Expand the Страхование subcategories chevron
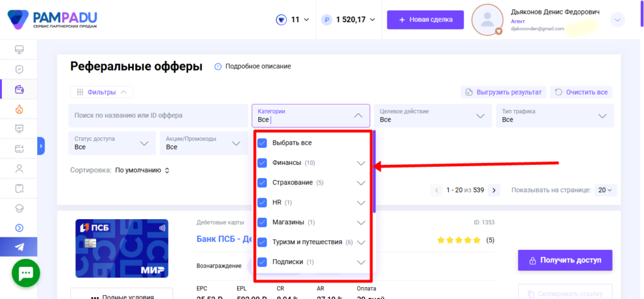The height and width of the screenshot is (299, 644). pos(361,183)
